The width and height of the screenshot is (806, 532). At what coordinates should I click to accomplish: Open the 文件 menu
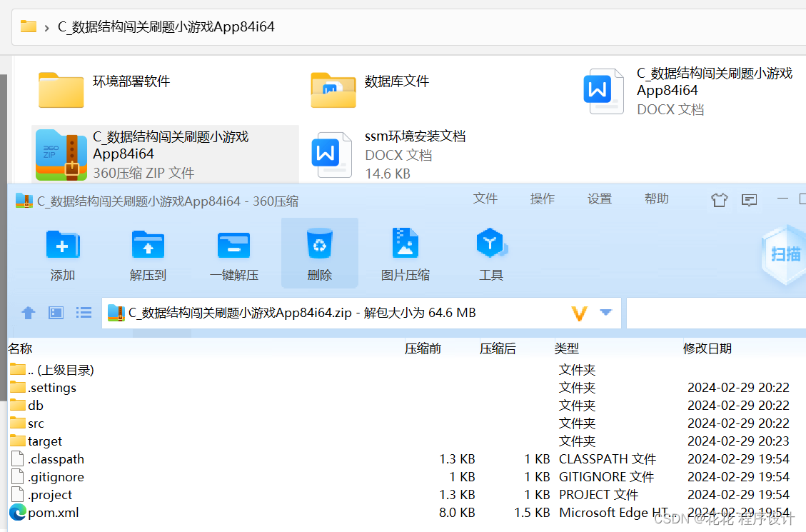(485, 199)
